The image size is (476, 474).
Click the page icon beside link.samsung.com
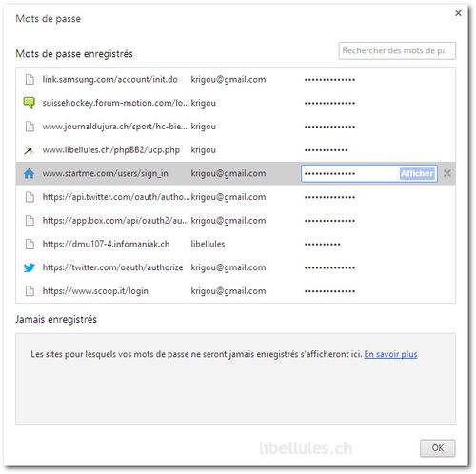pos(30,80)
